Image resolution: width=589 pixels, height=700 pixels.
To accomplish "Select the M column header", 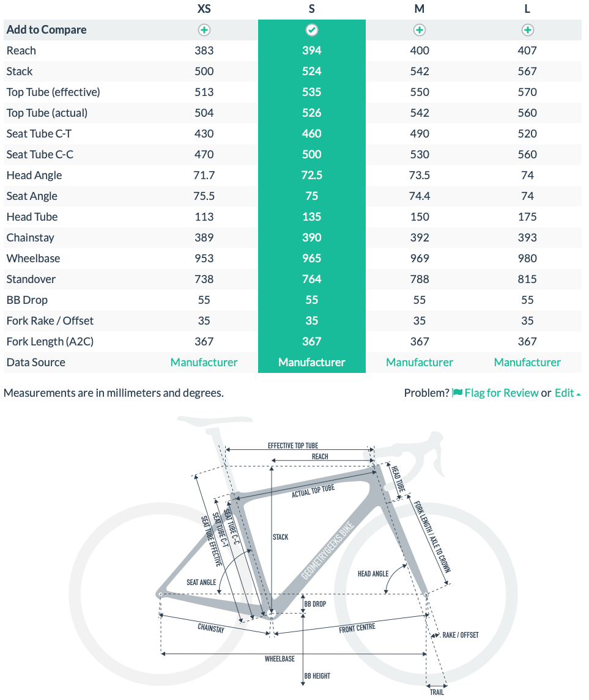I will point(419,9).
